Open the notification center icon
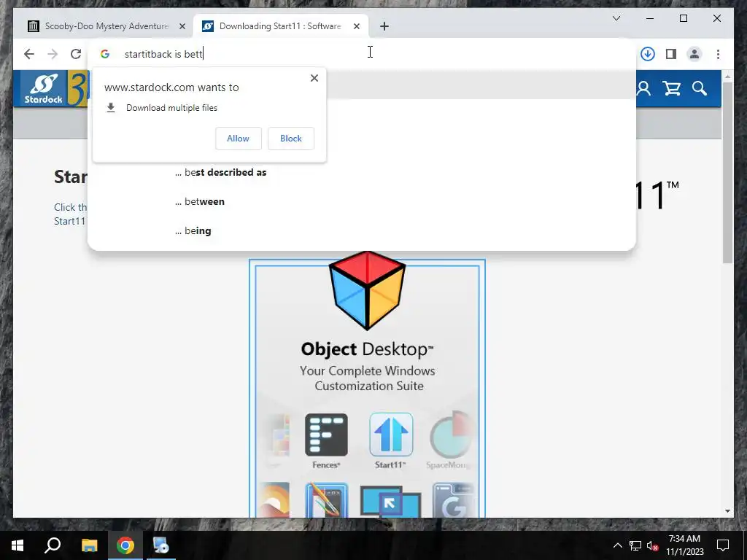Image resolution: width=747 pixels, height=560 pixels. point(723,545)
